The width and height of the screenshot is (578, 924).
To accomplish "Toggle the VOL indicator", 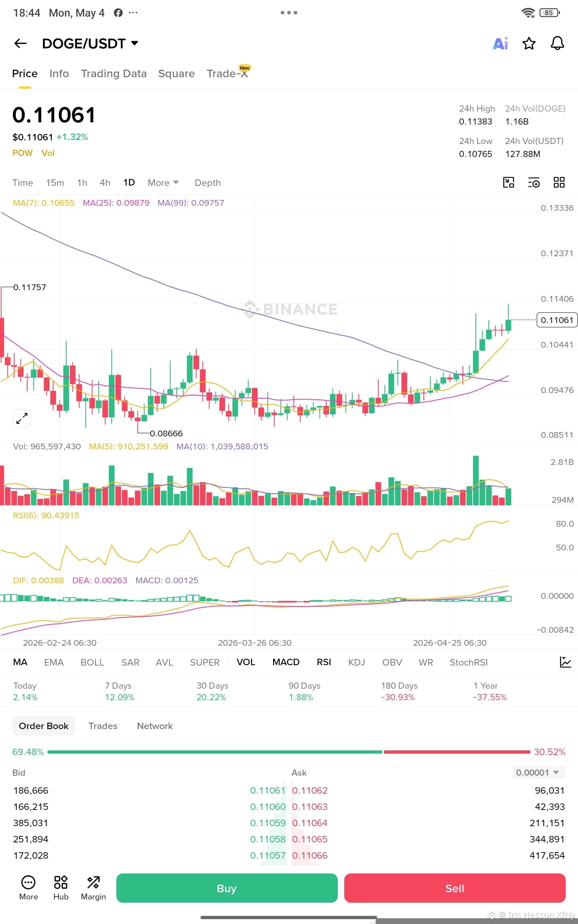I will point(246,662).
